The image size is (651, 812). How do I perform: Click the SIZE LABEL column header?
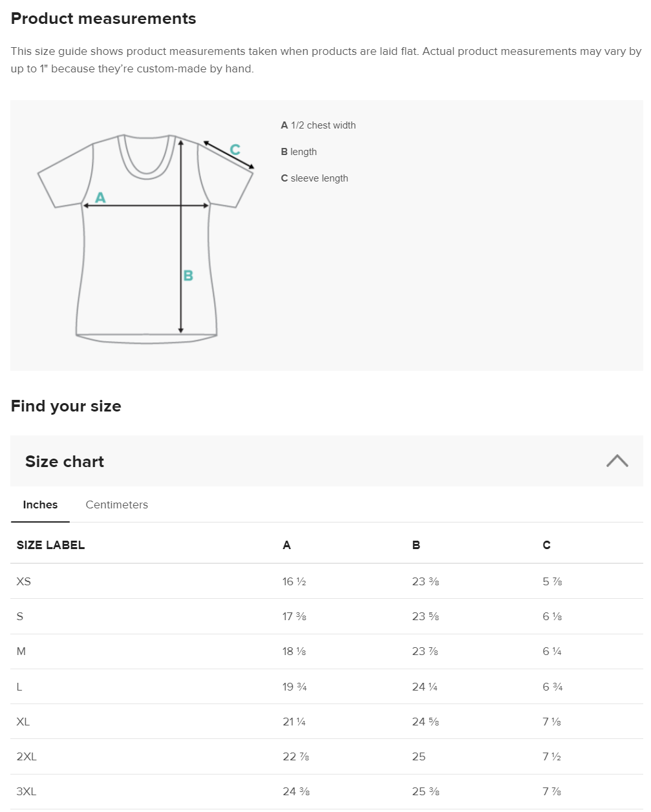50,545
